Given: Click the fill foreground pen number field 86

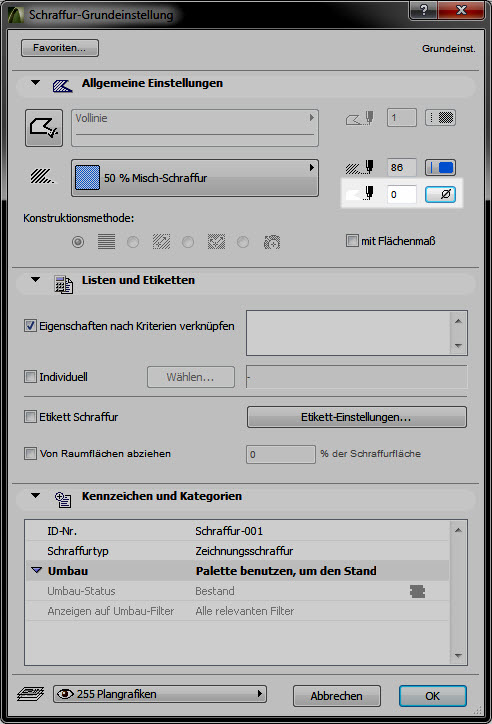Looking at the screenshot, I should pyautogui.click(x=402, y=167).
